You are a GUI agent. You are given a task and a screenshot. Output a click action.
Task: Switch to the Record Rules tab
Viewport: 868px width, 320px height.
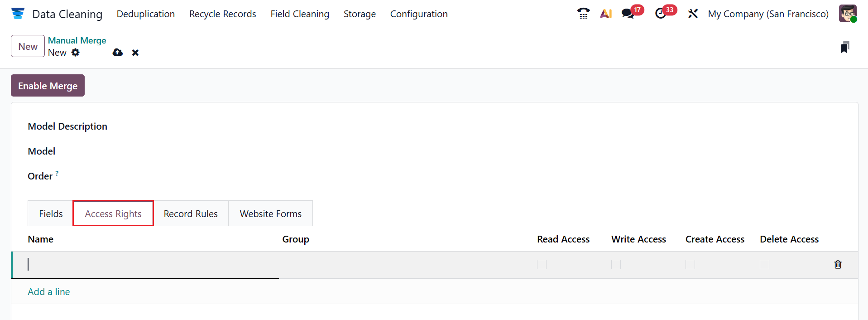[191, 213]
